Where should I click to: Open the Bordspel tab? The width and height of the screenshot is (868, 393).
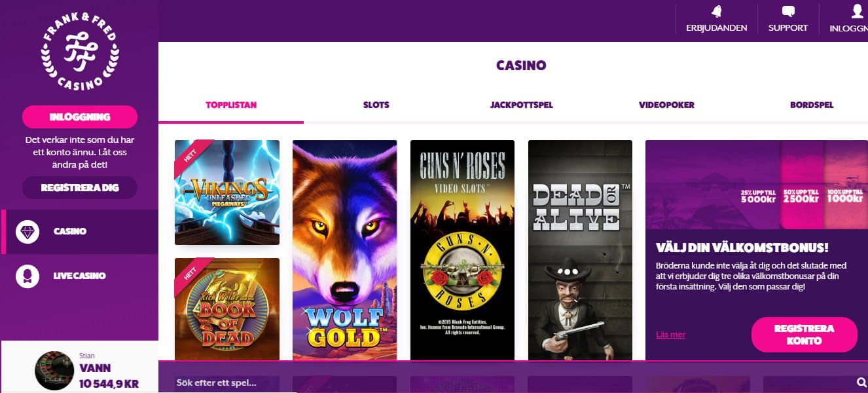coord(812,105)
